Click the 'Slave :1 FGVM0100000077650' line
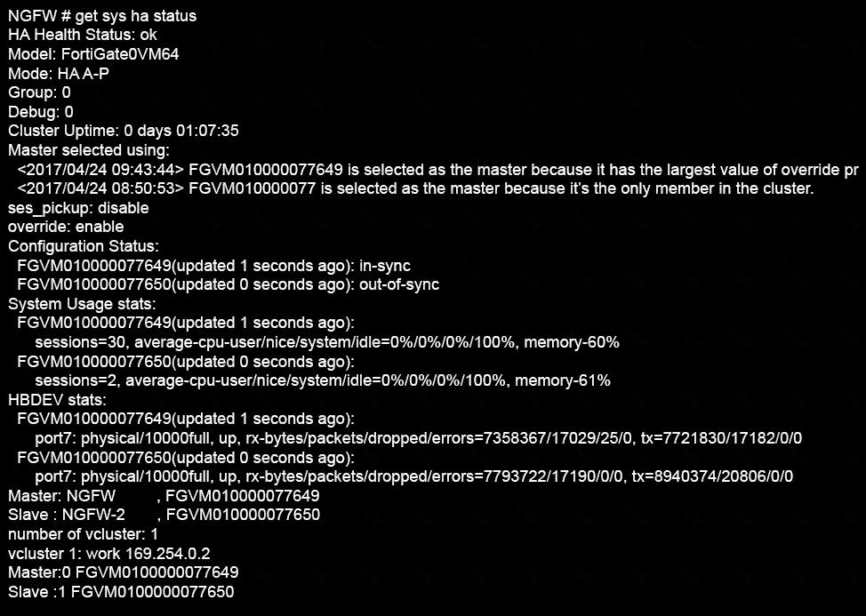This screenshot has width=866, height=616. pos(121,592)
